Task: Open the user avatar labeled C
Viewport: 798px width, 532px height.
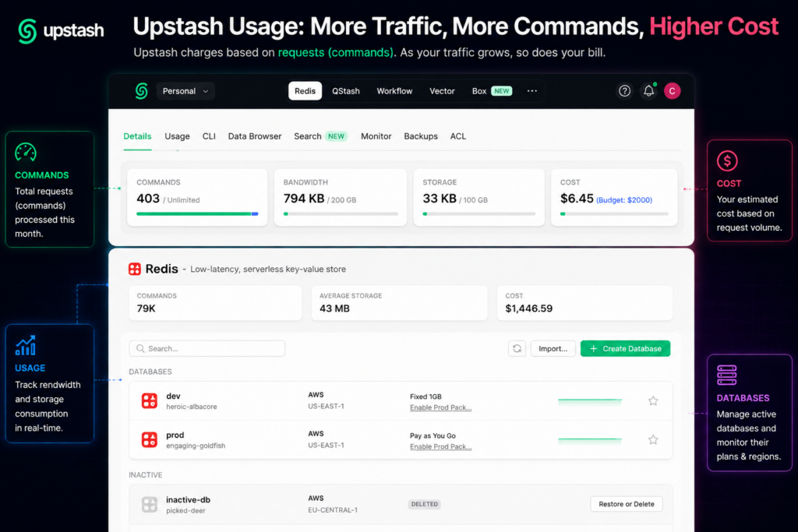Action: tap(673, 91)
